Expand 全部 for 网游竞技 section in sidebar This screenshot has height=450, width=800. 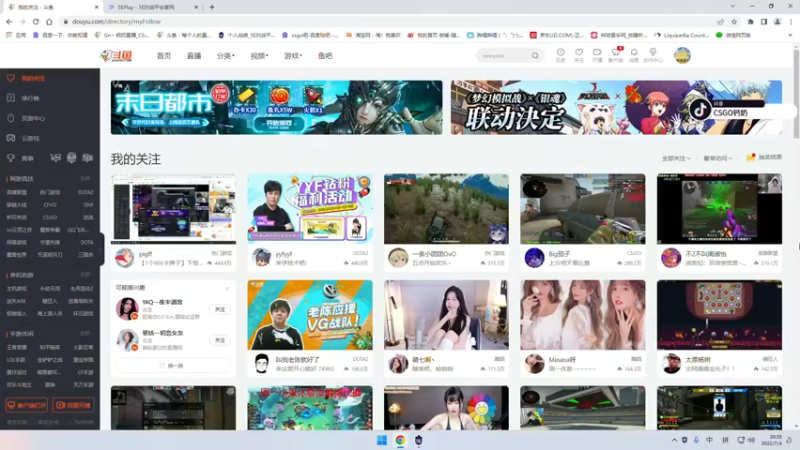coord(86,178)
